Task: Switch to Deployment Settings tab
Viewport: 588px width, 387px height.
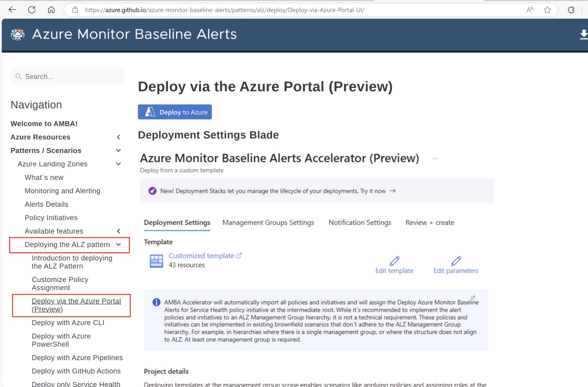Action: [177, 223]
